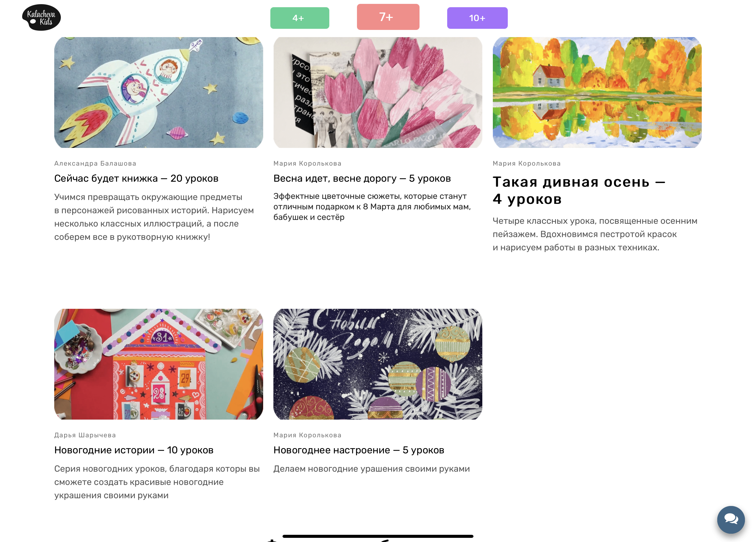Select the 4+ age filter
This screenshot has width=756, height=542.
(299, 18)
